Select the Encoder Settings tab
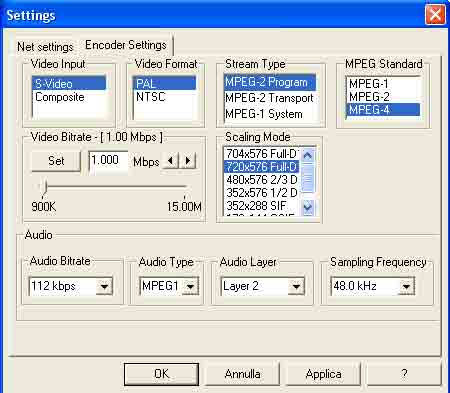450x393 pixels. [x=126, y=45]
